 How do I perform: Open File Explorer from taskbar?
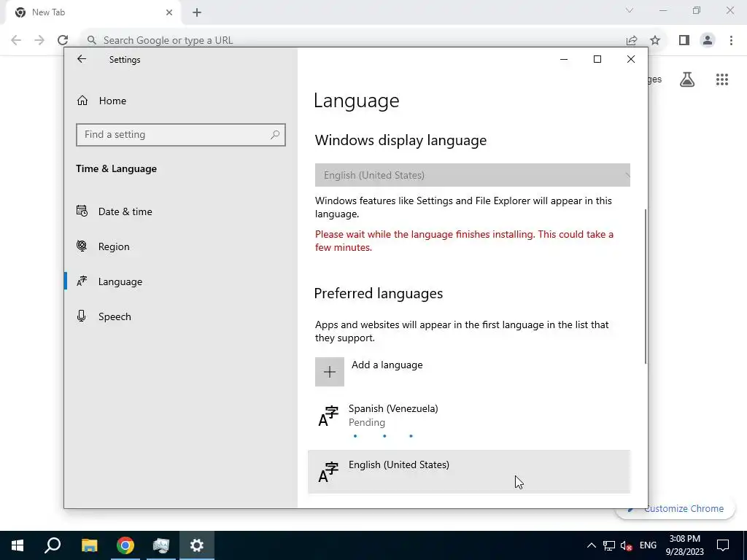click(x=89, y=545)
